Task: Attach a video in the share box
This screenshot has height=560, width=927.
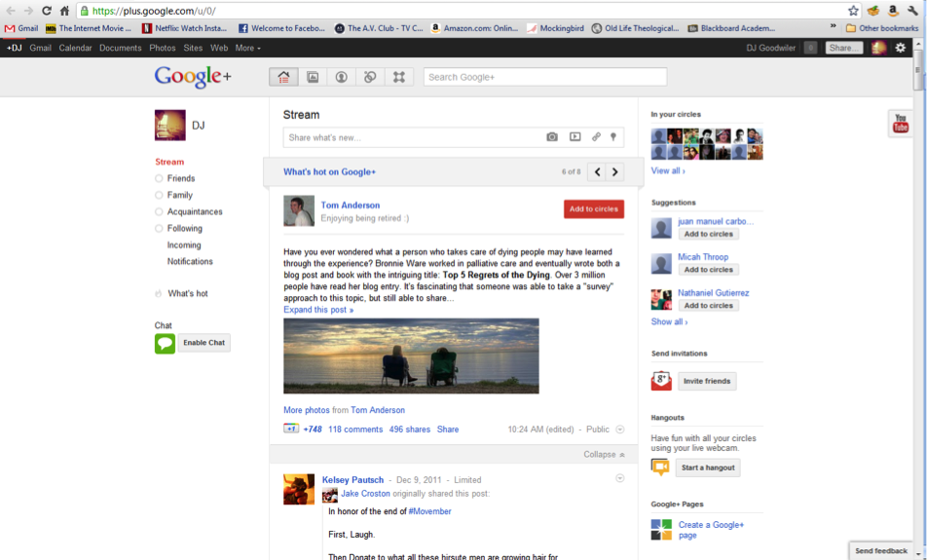Action: (x=575, y=136)
